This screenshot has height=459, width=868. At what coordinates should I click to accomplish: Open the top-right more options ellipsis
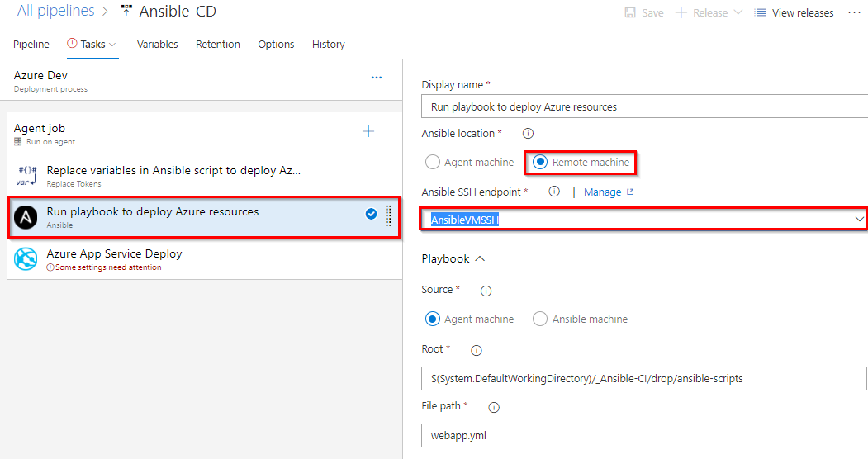coord(854,12)
